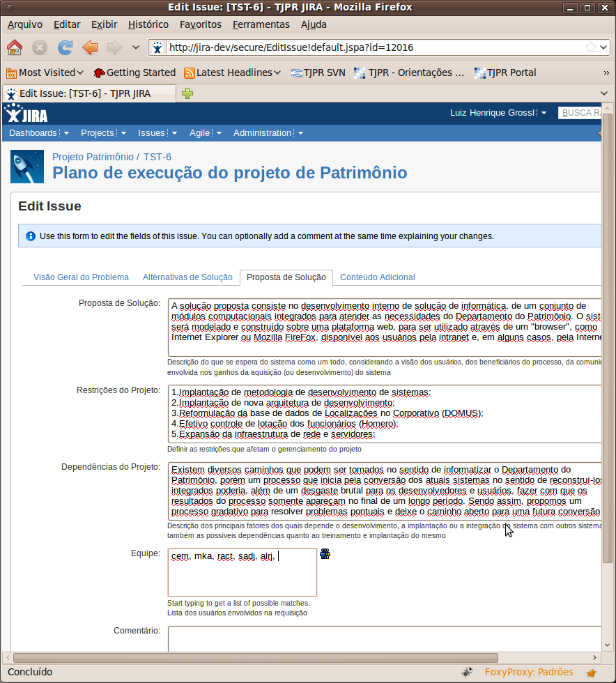Open the Most Visited bookmarks folder
616x683 pixels.
45,72
